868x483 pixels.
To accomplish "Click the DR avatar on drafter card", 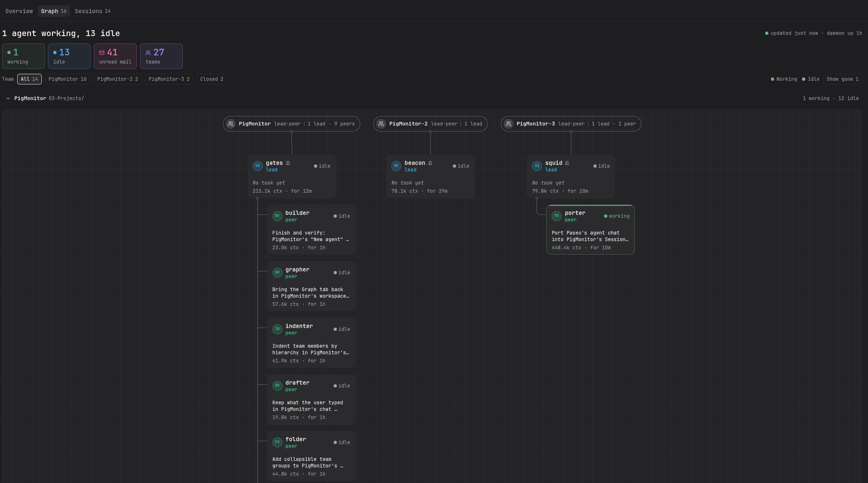I will click(277, 386).
